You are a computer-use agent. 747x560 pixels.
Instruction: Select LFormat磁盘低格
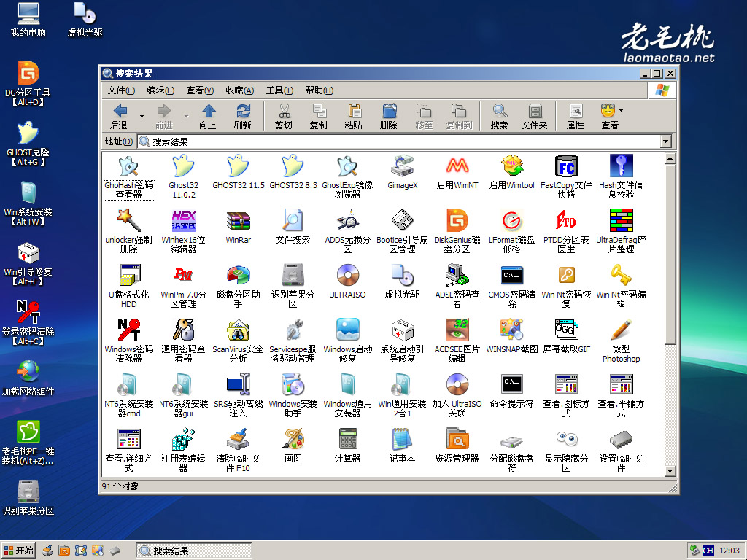coord(511,231)
